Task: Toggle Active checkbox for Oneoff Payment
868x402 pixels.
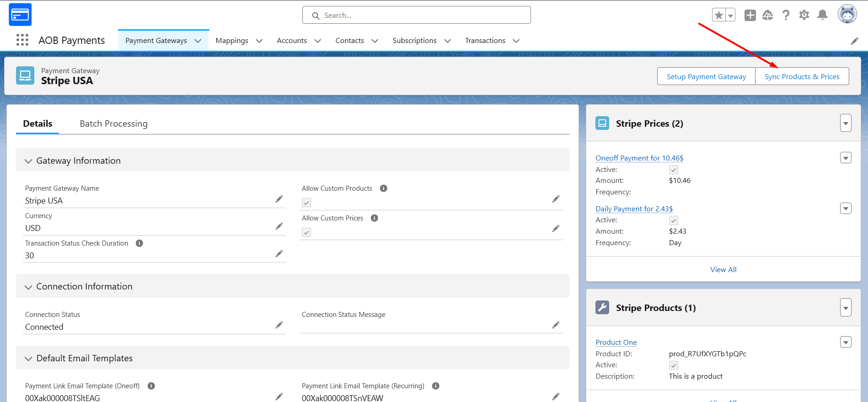Action: click(x=674, y=170)
